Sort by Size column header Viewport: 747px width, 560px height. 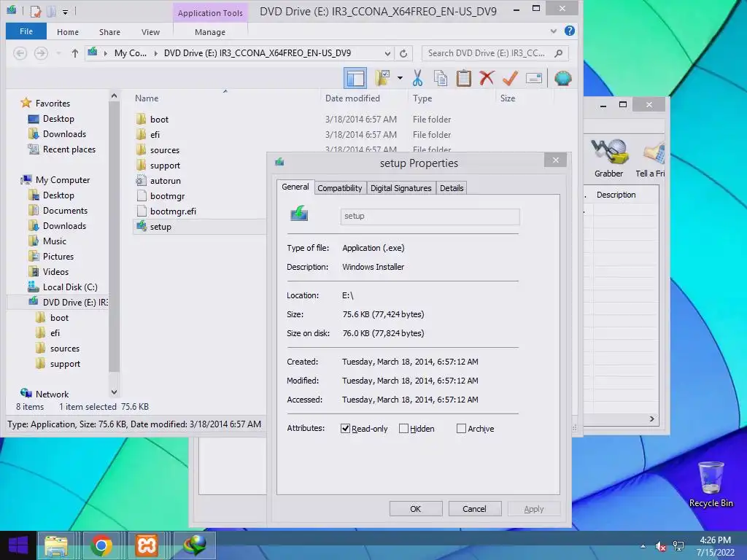click(x=508, y=98)
